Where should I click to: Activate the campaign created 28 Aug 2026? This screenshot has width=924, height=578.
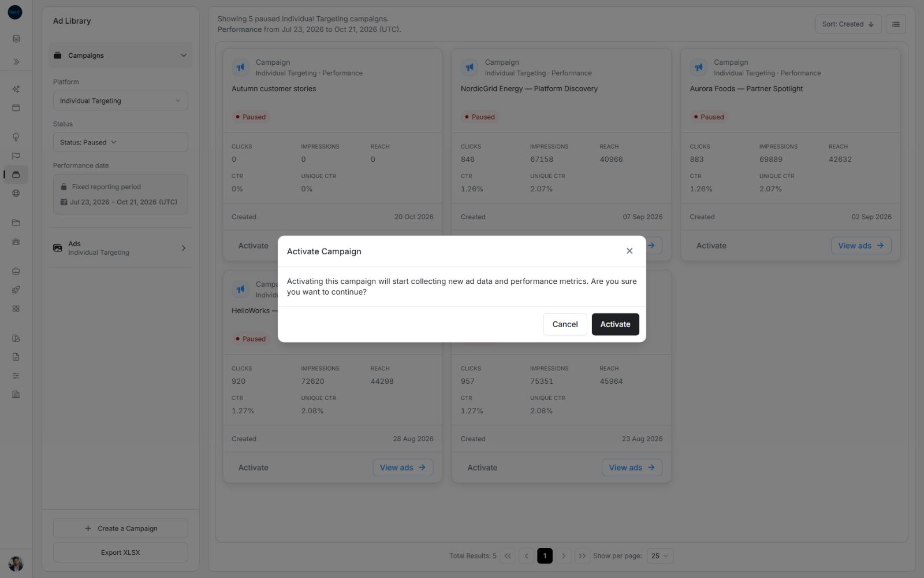(253, 468)
